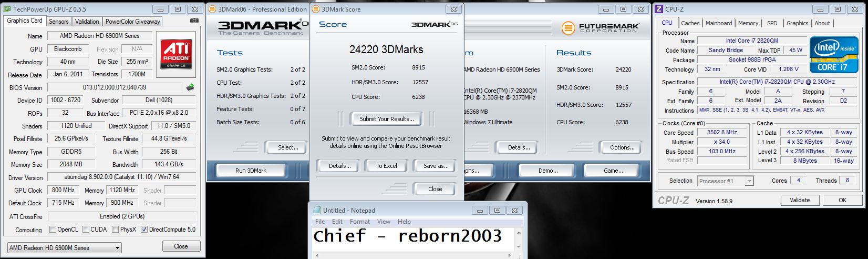The height and width of the screenshot is (259, 868).
Task: Switch to the Graphics tab in CPU-Z
Action: (797, 23)
